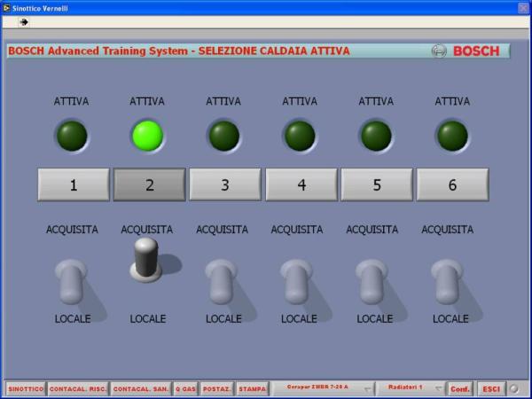
Task: Select boiler 4 button
Action: point(301,184)
